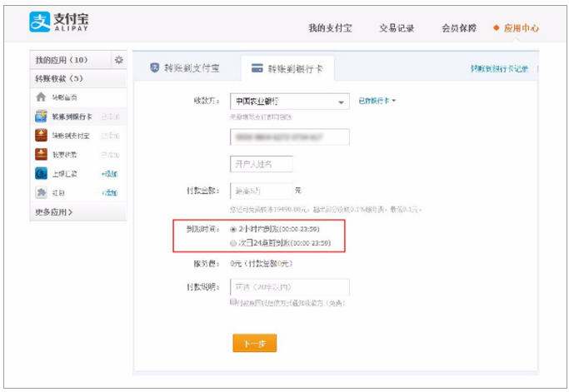
Task: Open 上银汇款 app icon
Action: (x=41, y=173)
